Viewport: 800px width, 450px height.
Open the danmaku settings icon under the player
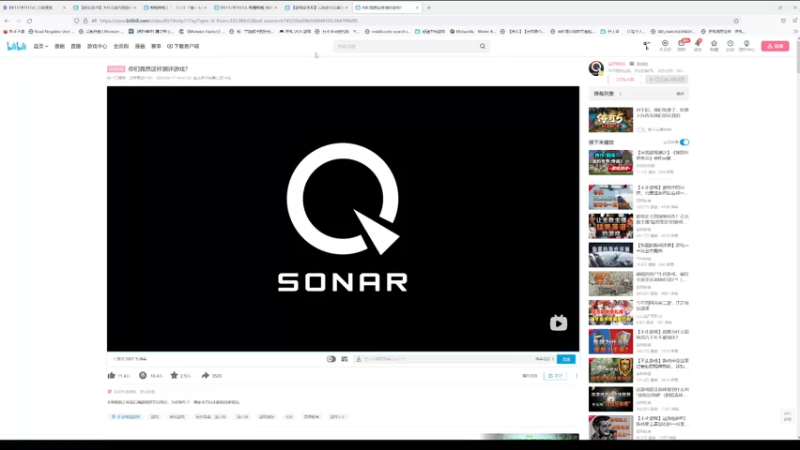point(344,359)
